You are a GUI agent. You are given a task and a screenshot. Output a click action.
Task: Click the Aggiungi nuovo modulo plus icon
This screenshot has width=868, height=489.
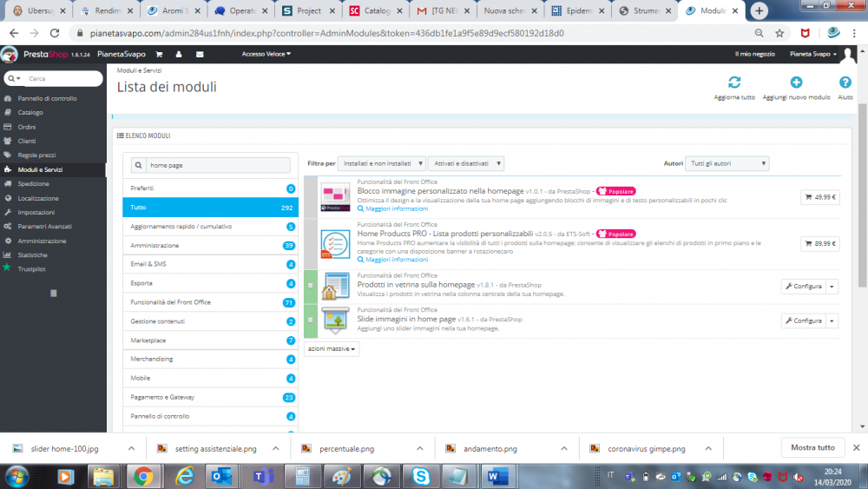click(796, 83)
